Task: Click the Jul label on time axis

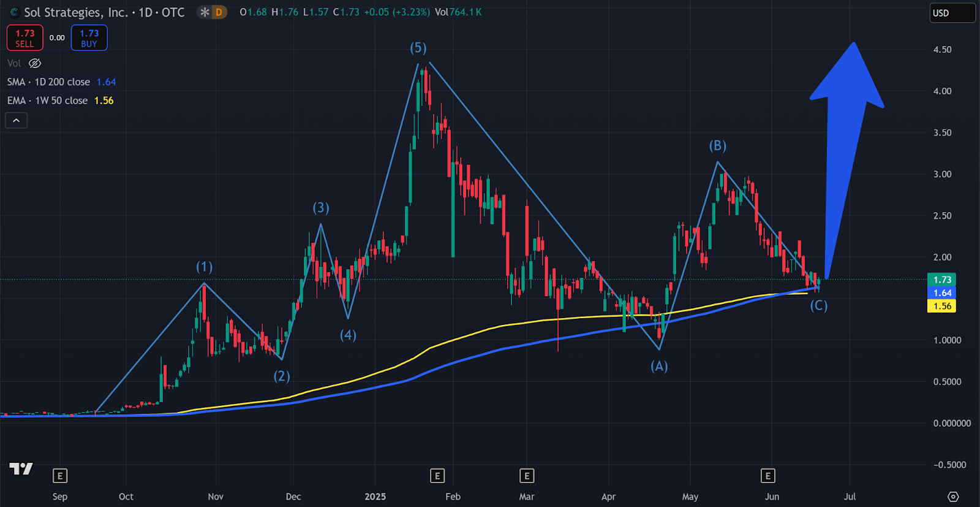Action: click(x=850, y=497)
